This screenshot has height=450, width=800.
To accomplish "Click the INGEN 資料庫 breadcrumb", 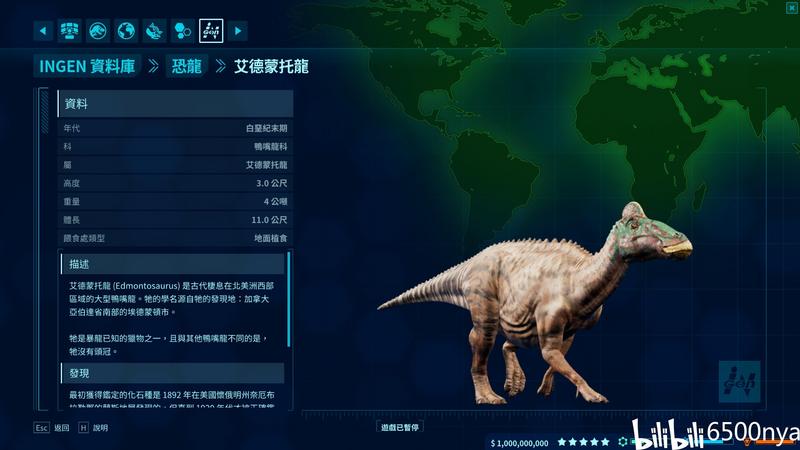I will [x=87, y=66].
